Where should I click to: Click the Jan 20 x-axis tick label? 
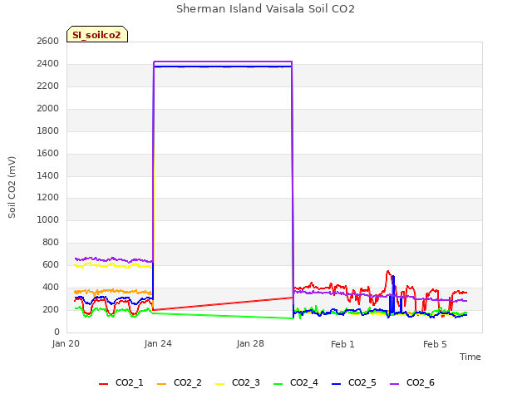point(66,343)
